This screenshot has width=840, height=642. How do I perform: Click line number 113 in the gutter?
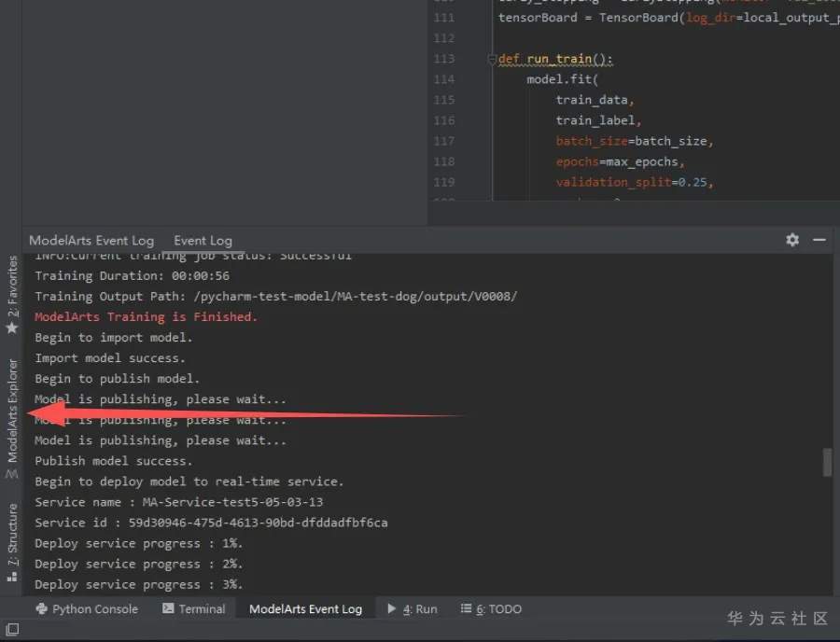(444, 59)
